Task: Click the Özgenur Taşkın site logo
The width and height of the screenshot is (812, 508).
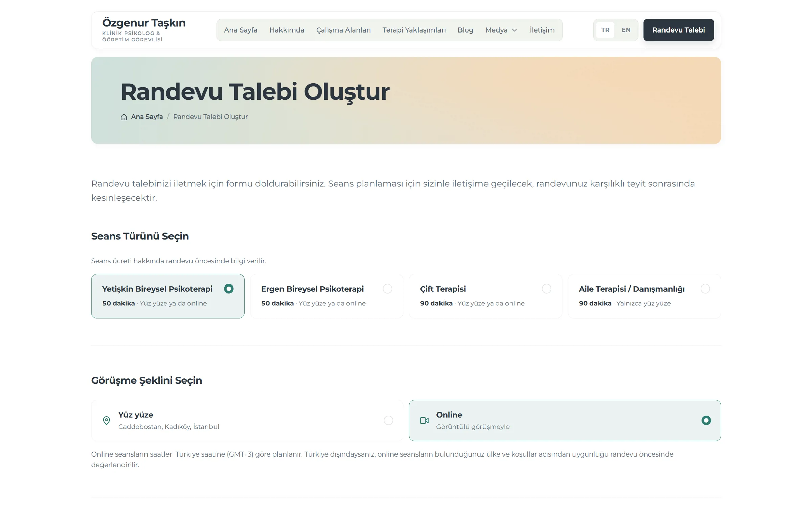Action: point(144,29)
